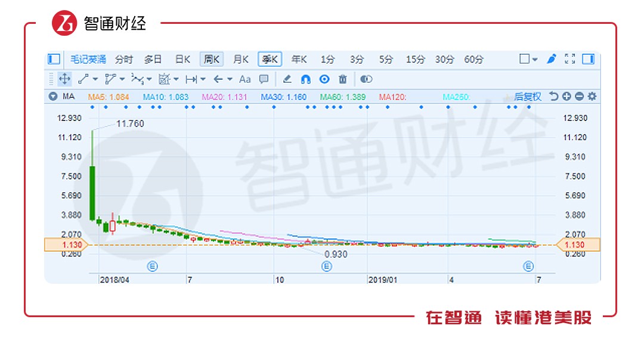Click the event marker E near 0.930 low

[x=326, y=266]
